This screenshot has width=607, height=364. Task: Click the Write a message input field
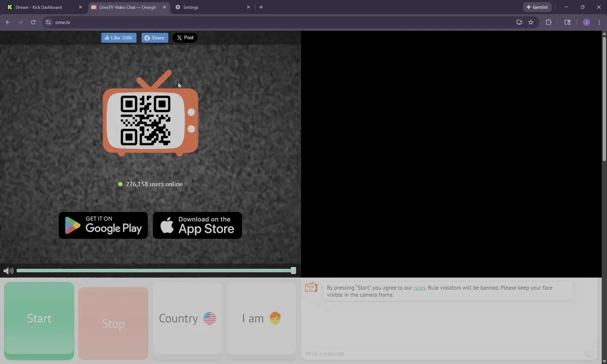[443, 353]
